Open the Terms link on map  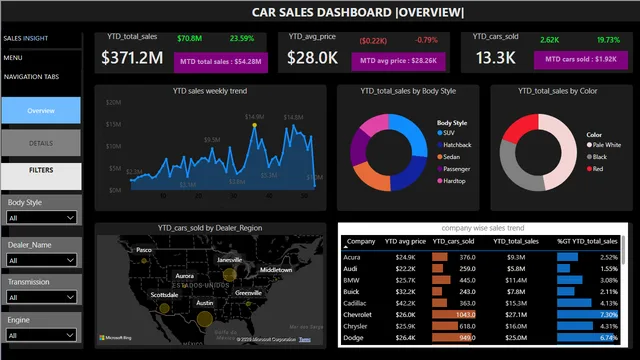point(304,339)
